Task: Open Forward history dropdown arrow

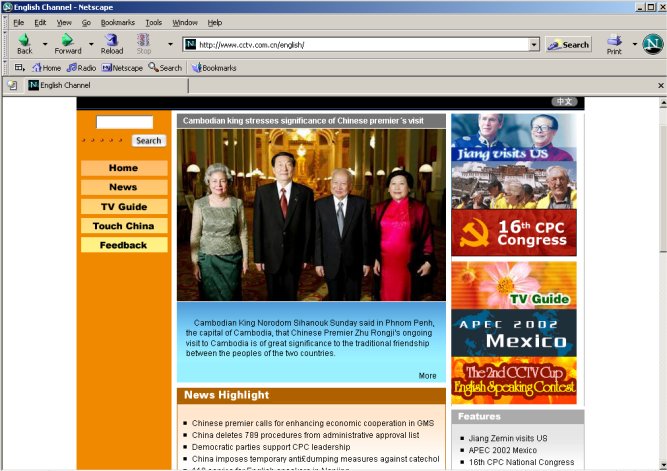Action: point(91,44)
